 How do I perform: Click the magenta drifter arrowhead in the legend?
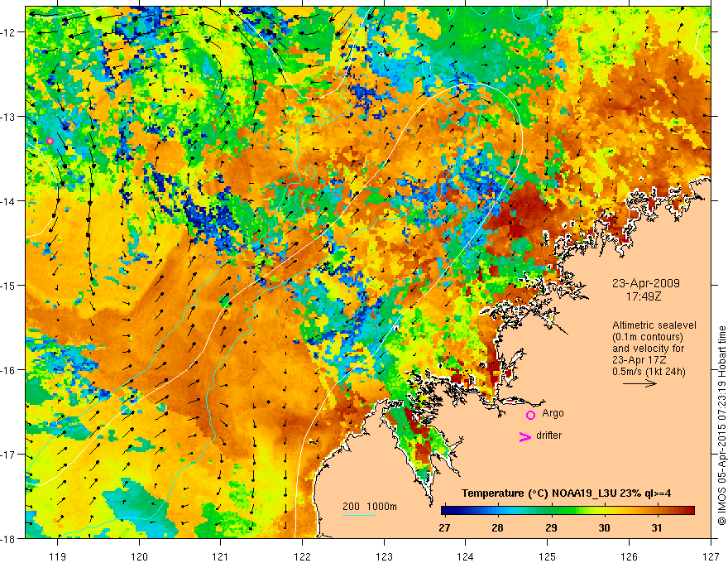[524, 436]
